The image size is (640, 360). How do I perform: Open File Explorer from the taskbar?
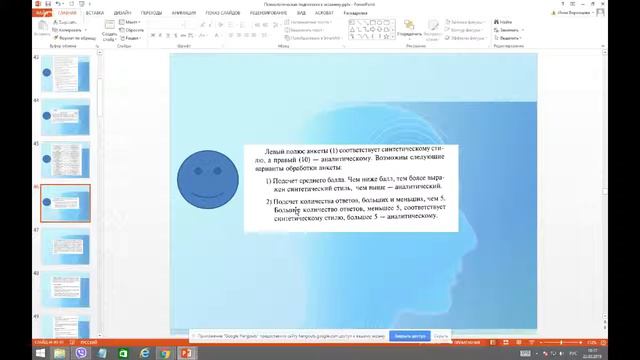(60, 353)
